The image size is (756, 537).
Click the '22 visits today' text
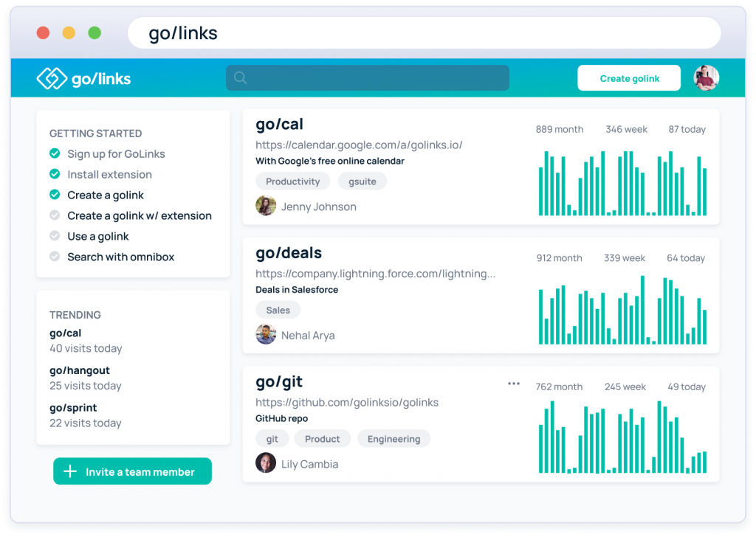86,423
